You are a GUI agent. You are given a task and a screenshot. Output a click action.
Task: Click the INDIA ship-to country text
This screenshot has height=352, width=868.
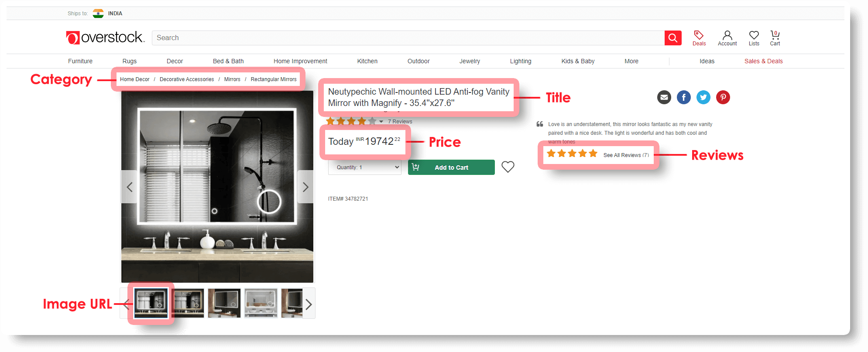coord(115,14)
